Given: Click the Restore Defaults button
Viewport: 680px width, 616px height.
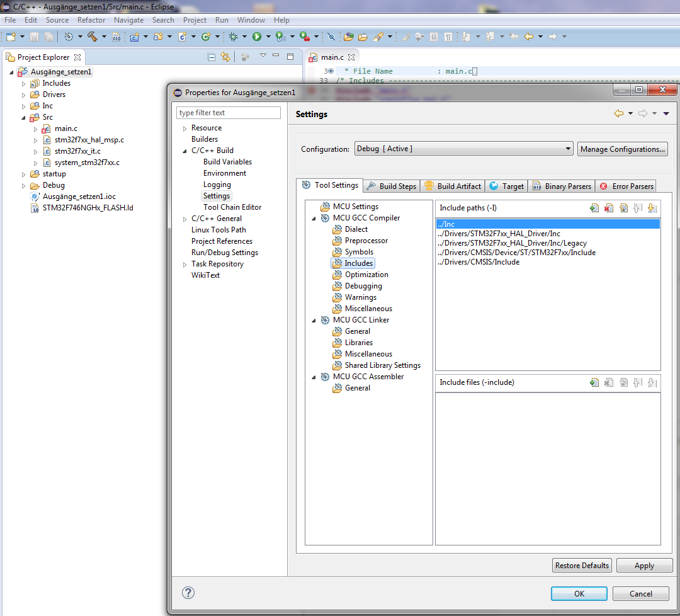Looking at the screenshot, I should (x=582, y=565).
